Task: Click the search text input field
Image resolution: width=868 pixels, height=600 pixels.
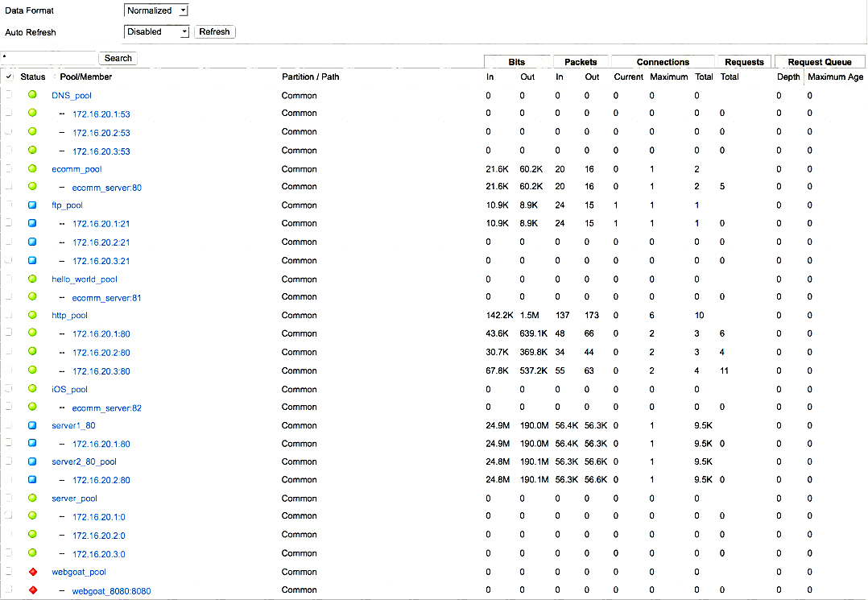Action: 48,58
